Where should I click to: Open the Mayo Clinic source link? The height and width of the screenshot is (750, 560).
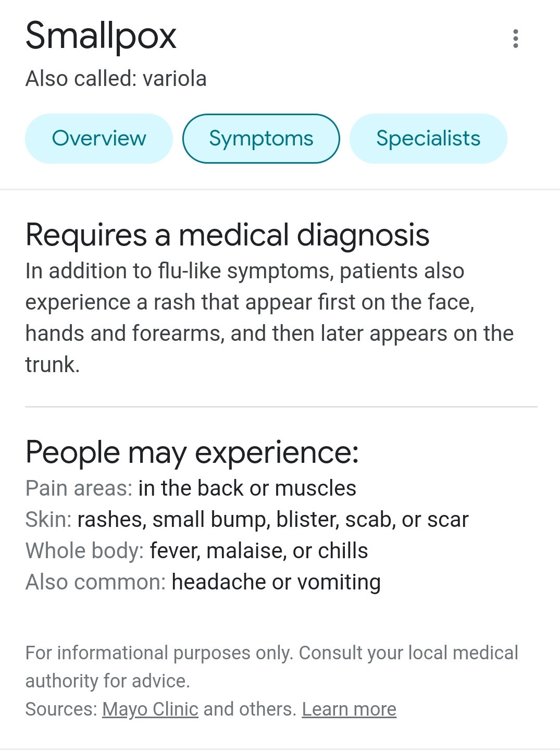click(150, 709)
